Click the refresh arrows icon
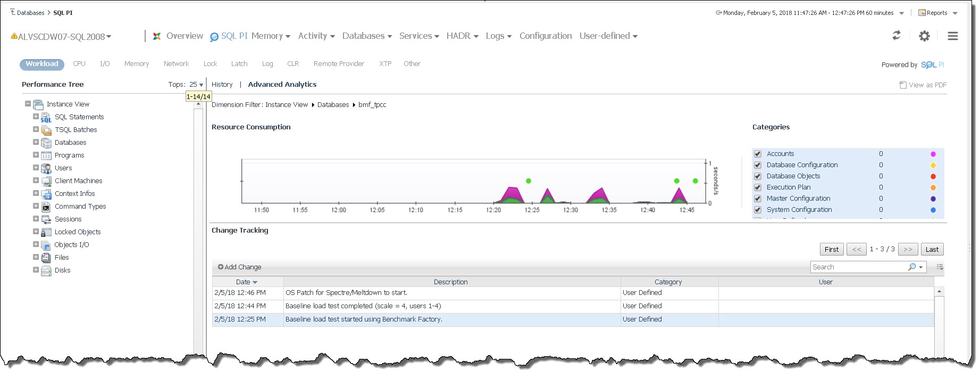 897,36
